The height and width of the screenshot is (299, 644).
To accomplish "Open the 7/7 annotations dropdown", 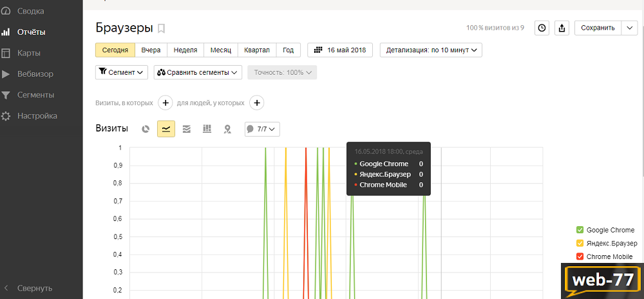I will point(262,129).
